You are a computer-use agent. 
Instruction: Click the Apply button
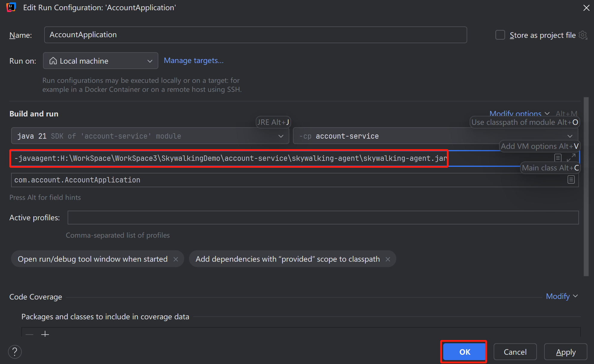tap(565, 352)
